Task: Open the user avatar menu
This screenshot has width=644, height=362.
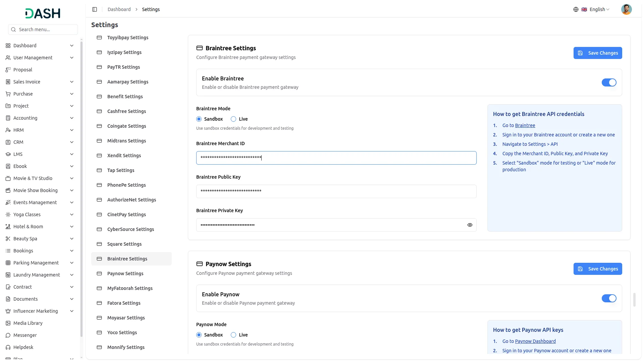Action: [626, 9]
